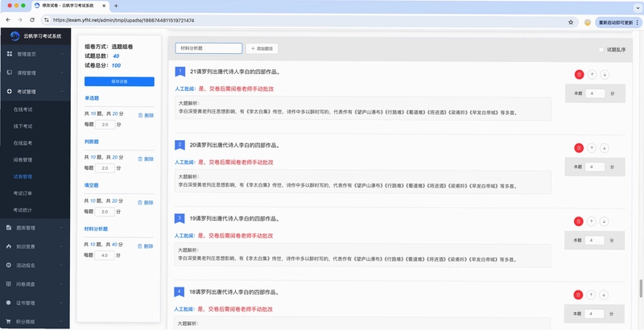Toggle the 试题乱序 checkbox
Image resolution: width=644 pixels, height=330 pixels.
pos(601,50)
